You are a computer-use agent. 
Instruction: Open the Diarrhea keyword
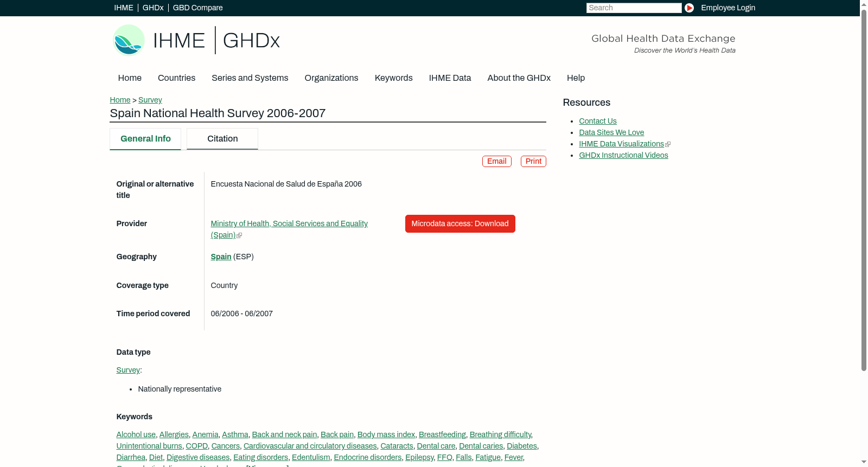coord(131,457)
